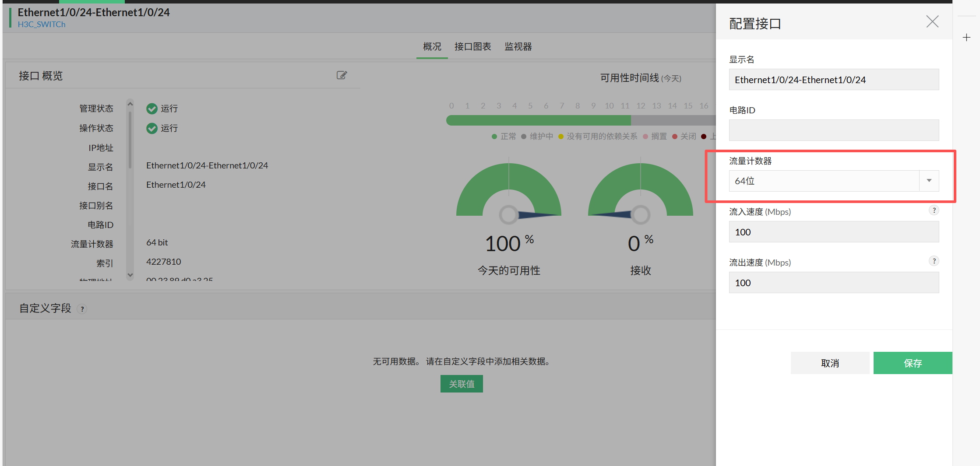Viewport: 980px width, 466px height.
Task: Click the 关联值 button
Action: [462, 384]
